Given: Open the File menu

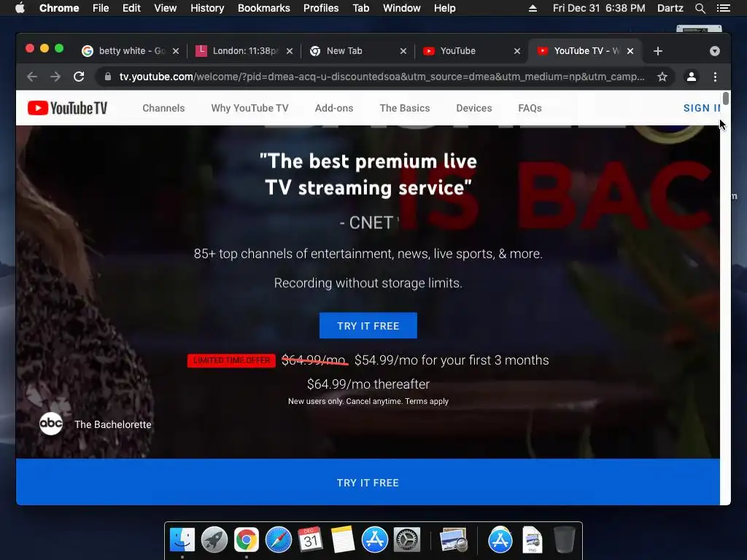Looking at the screenshot, I should 101,8.
